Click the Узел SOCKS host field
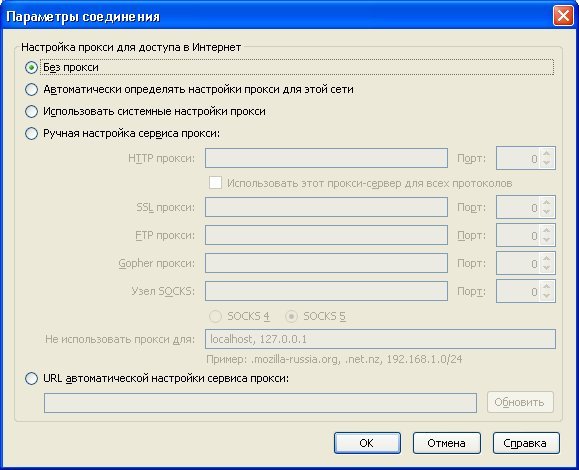579x470 pixels. pos(326,291)
